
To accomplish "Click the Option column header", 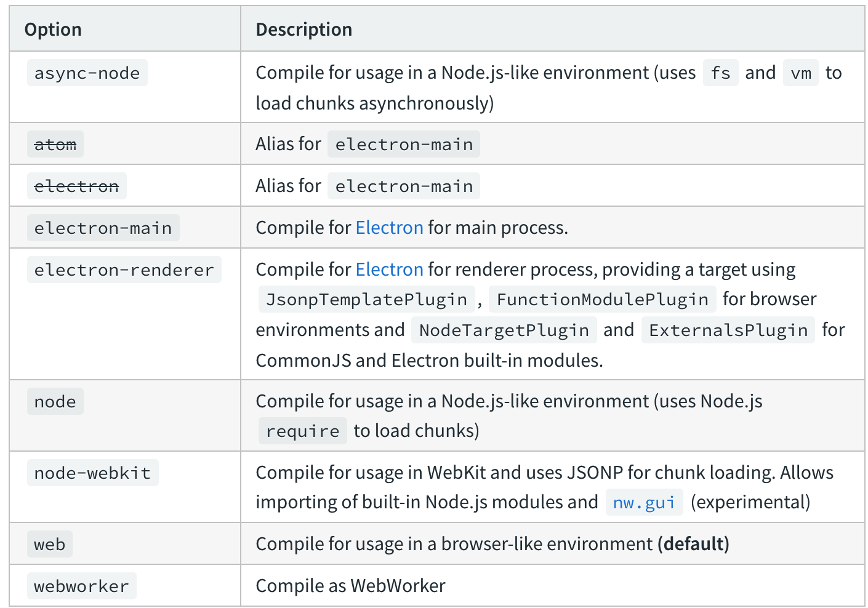I will pos(53,30).
